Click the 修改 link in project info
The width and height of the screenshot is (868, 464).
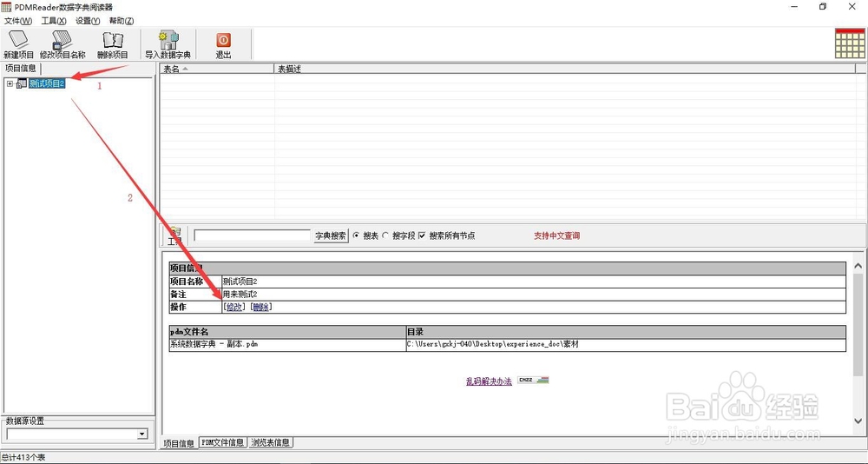(234, 307)
